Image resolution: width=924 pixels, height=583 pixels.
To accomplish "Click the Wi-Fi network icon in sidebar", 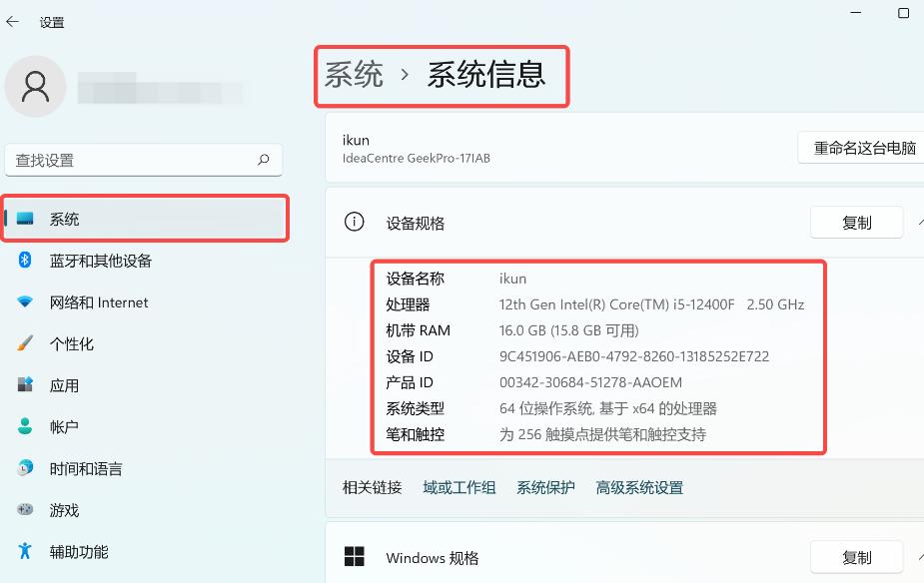I will [25, 301].
